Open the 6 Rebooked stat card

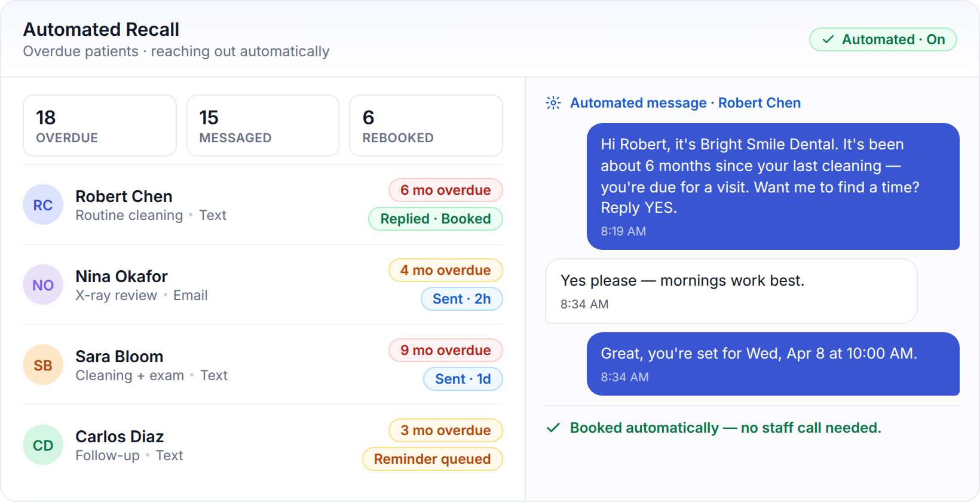[426, 125]
